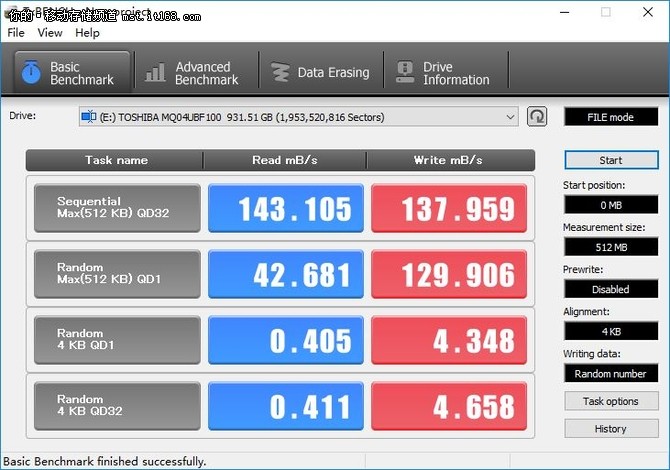The image size is (670, 470).
Task: Click write result 137.959
Action: point(449,208)
